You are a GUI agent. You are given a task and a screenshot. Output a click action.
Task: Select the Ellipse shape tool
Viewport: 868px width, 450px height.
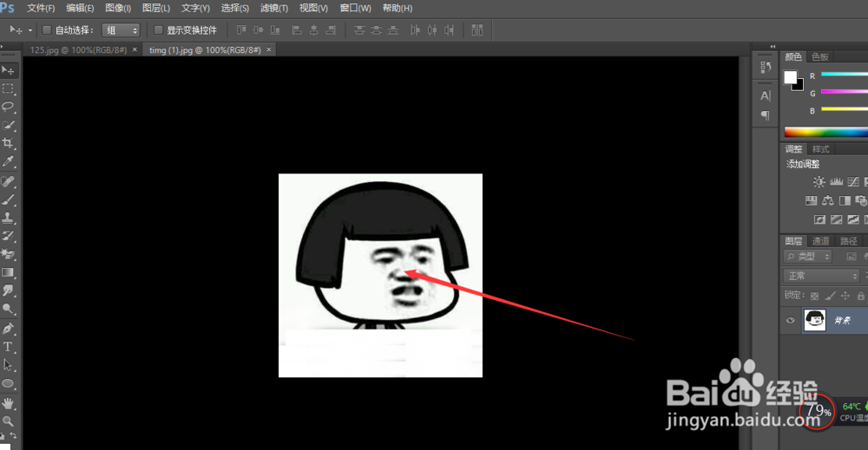8,383
